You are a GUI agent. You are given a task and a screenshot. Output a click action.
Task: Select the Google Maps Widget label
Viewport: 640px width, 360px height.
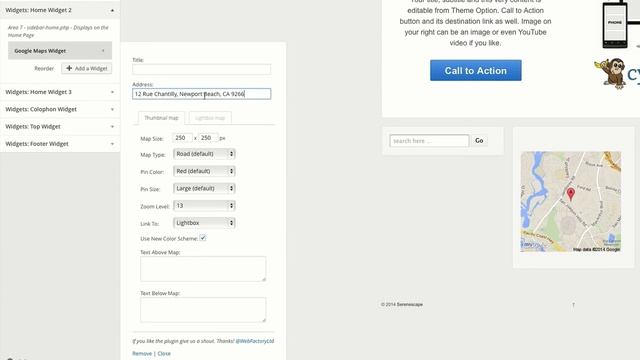point(40,51)
